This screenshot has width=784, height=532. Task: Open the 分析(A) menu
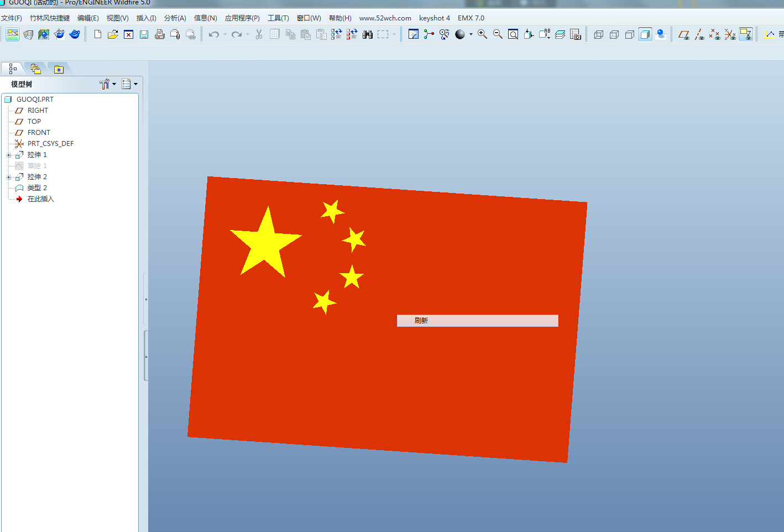coord(175,18)
